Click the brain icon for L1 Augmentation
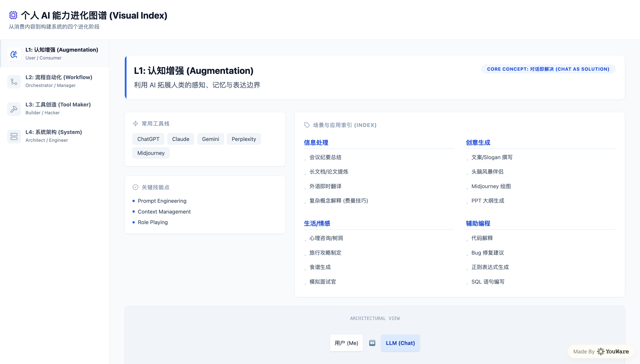This screenshot has height=364, width=640. point(14,54)
